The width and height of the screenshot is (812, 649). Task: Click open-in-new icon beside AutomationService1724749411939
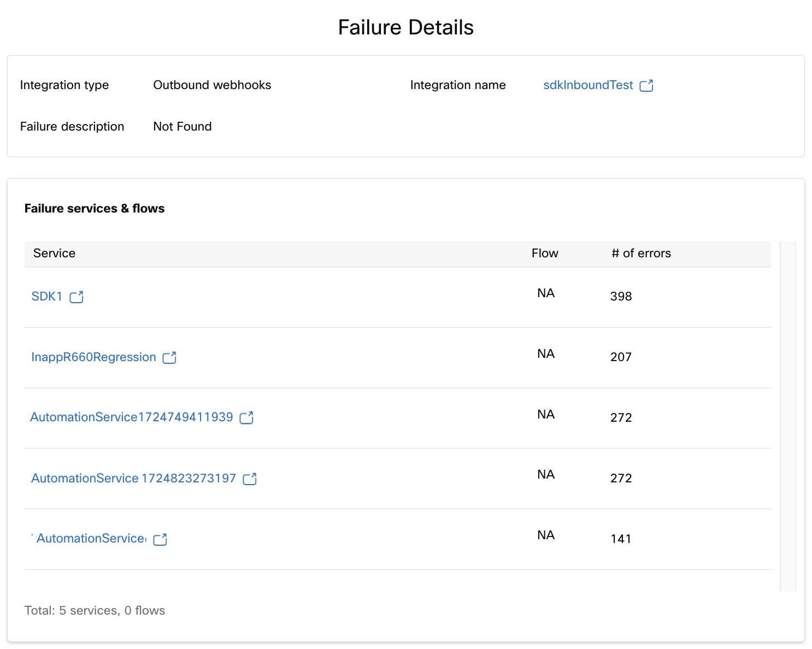click(246, 417)
